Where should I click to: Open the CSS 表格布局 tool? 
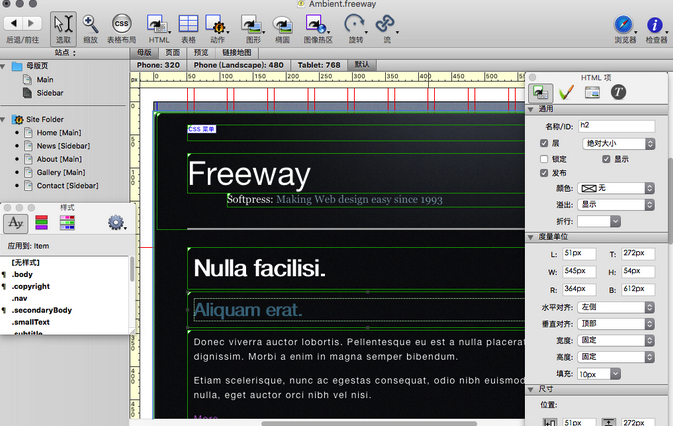[121, 28]
